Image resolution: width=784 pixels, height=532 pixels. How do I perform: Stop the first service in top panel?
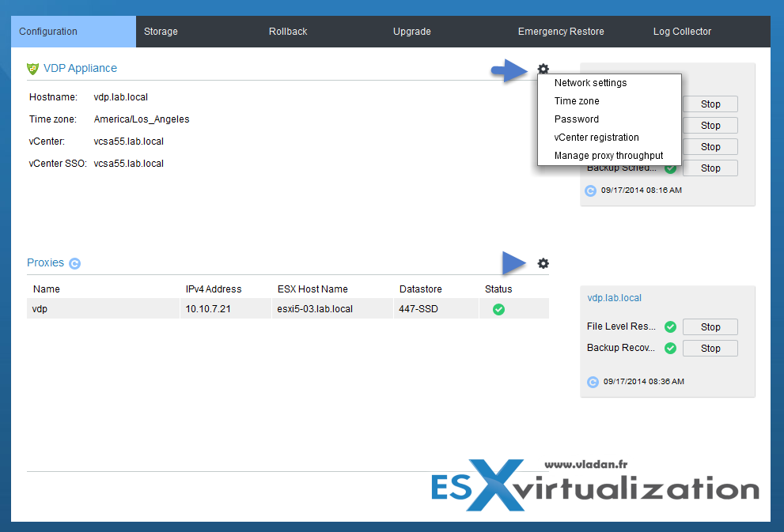tap(710, 104)
